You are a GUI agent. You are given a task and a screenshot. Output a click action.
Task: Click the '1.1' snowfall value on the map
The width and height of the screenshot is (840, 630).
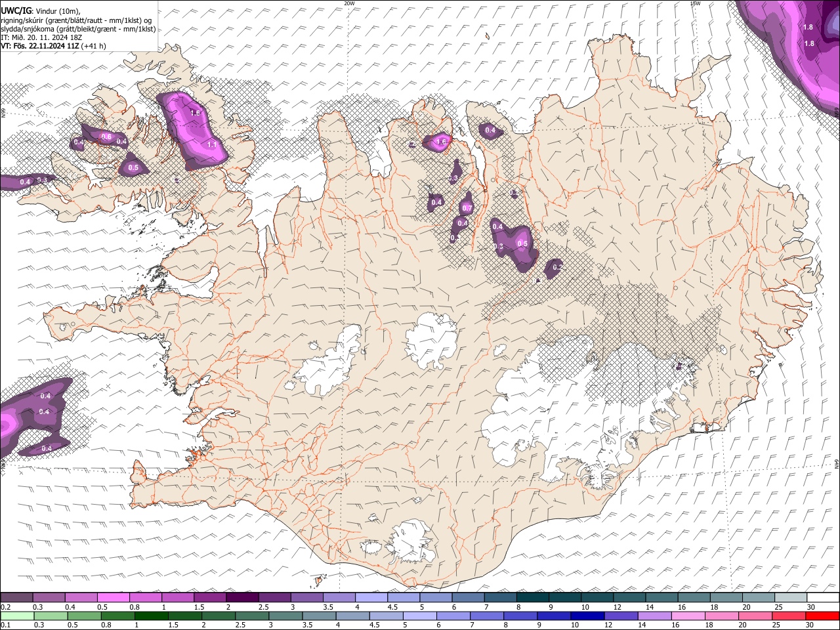(x=212, y=144)
